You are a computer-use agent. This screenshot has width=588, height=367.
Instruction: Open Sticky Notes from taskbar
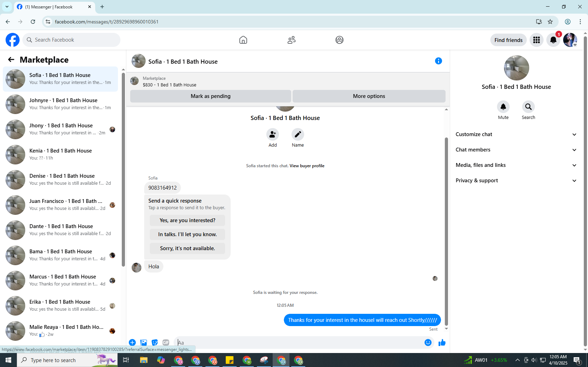(x=230, y=360)
